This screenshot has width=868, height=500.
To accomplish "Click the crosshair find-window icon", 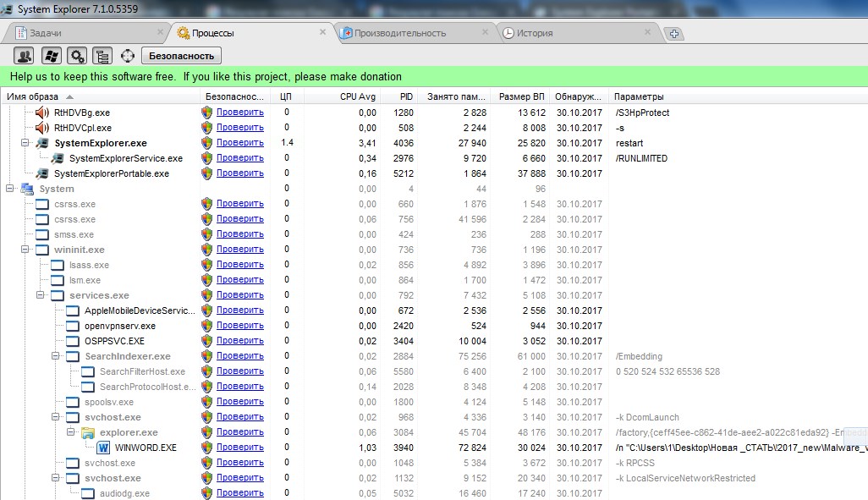I will tap(128, 56).
